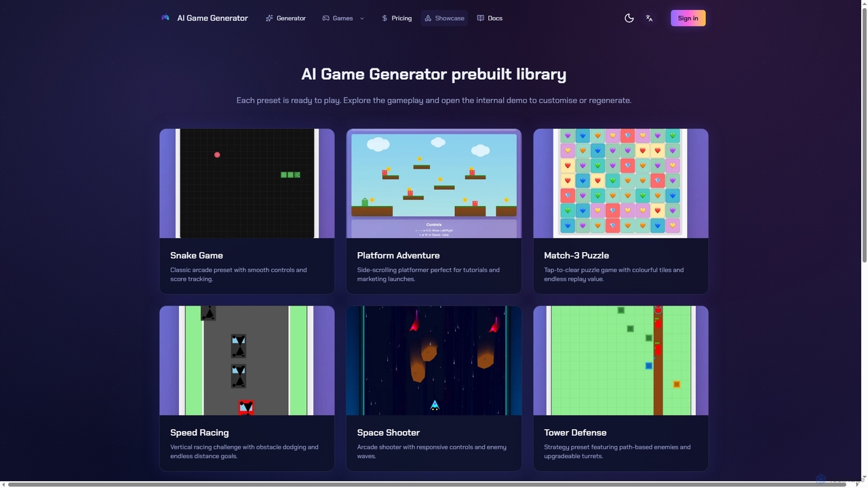Click the sparkle icon beside Generator

(x=269, y=18)
